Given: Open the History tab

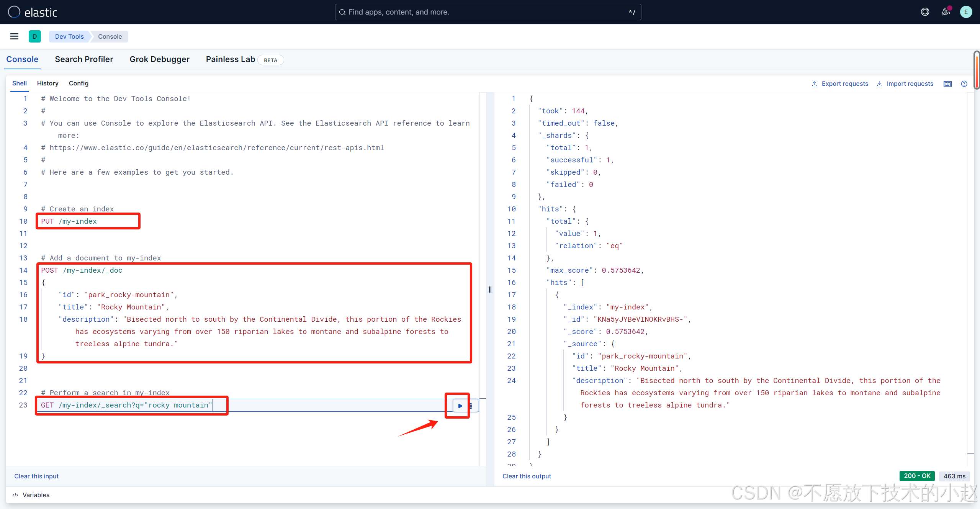Looking at the screenshot, I should (47, 83).
